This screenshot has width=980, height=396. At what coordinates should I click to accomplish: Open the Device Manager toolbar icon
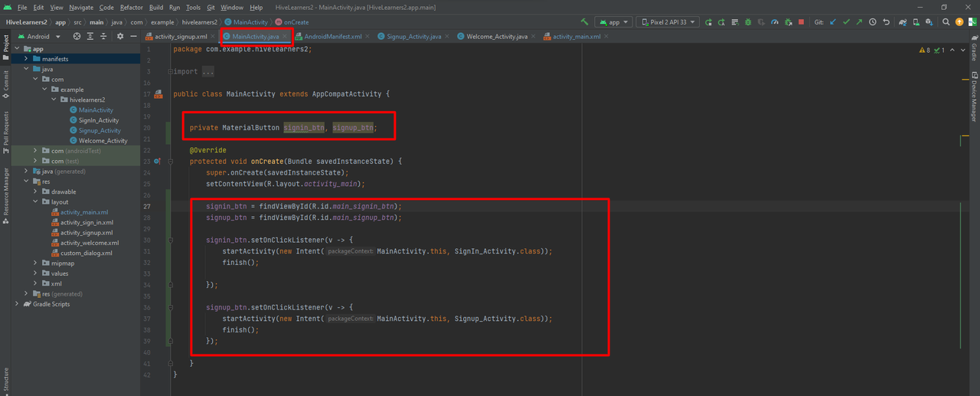pos(916,22)
